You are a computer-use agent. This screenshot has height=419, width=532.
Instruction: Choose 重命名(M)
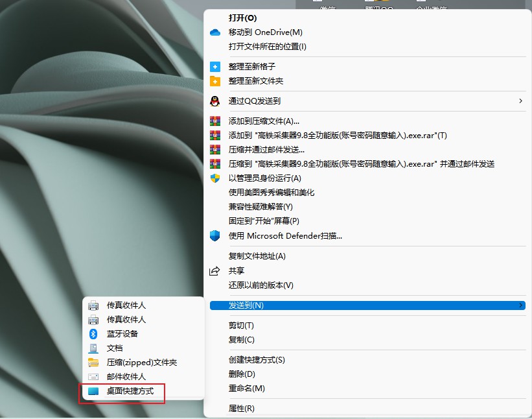coord(246,389)
